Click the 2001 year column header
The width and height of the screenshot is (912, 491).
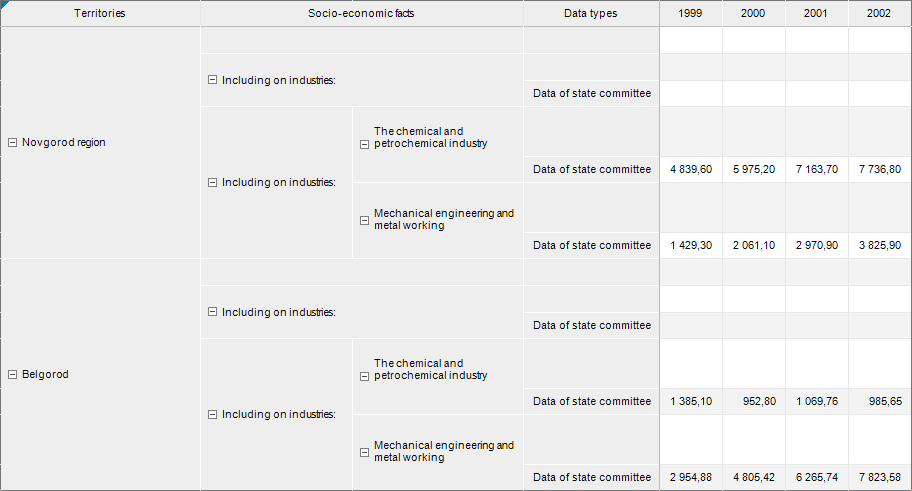[x=816, y=14]
